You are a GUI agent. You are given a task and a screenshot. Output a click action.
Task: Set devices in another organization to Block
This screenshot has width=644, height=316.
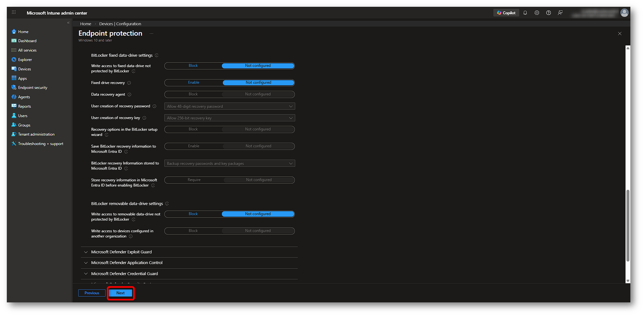click(x=193, y=231)
